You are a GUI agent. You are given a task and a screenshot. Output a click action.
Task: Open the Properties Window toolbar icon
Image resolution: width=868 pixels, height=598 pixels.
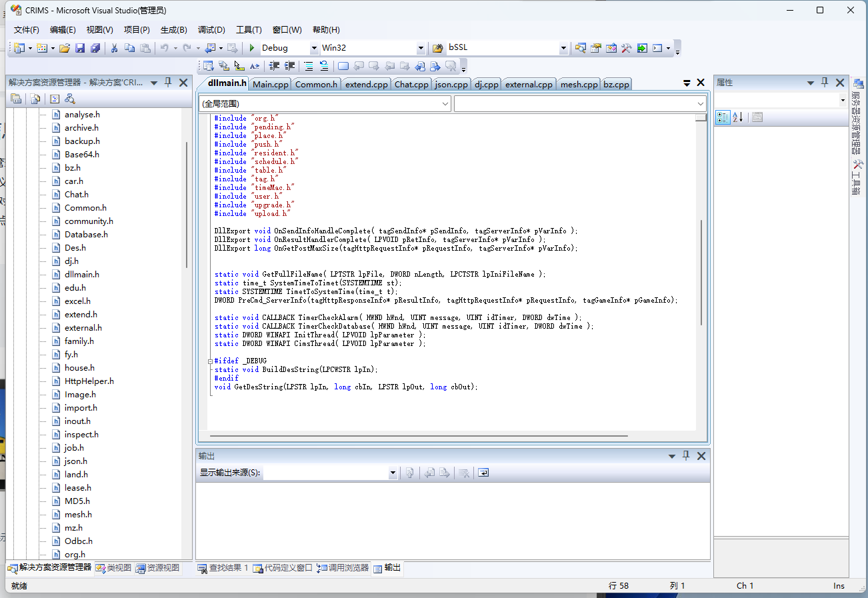596,48
